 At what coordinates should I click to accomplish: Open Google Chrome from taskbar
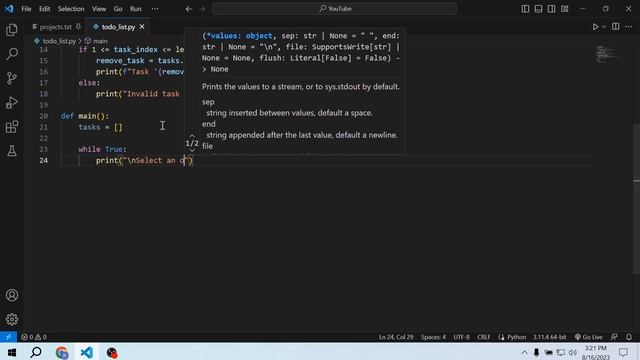(62, 352)
